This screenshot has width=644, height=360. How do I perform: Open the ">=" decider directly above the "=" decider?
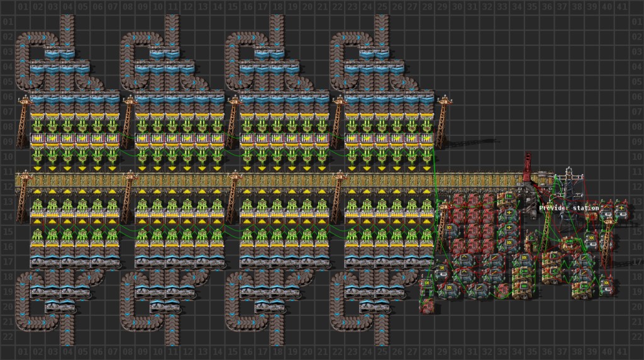[x=523, y=274]
